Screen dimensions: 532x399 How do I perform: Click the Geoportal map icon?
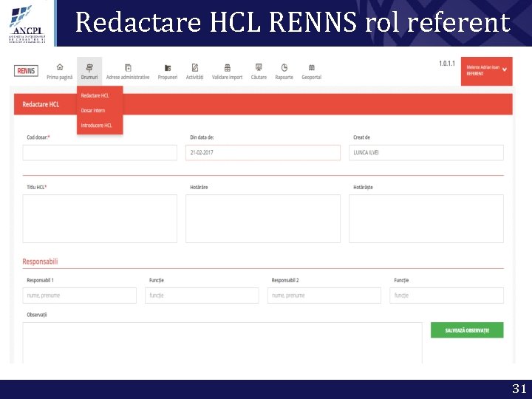point(312,67)
